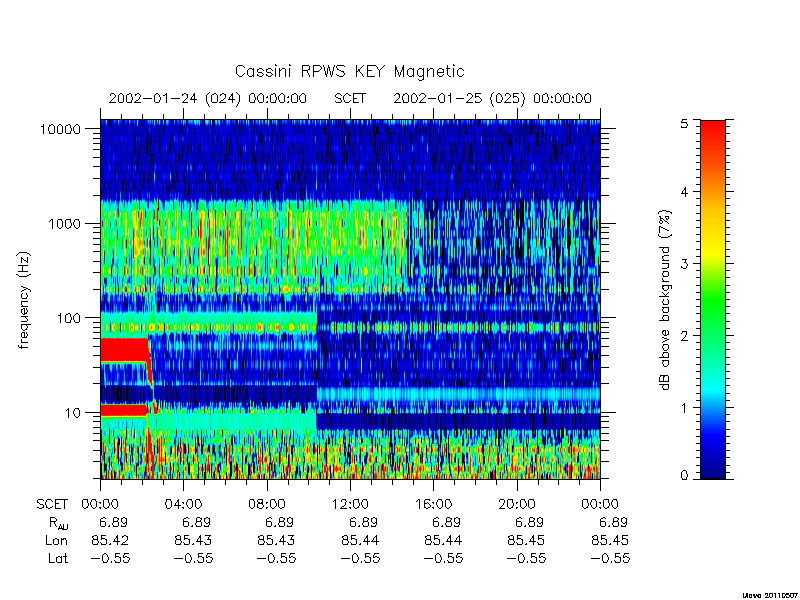Viewport: 800px width, 600px height.
Task: Click the 04:00 time tick label
Action: [x=184, y=505]
